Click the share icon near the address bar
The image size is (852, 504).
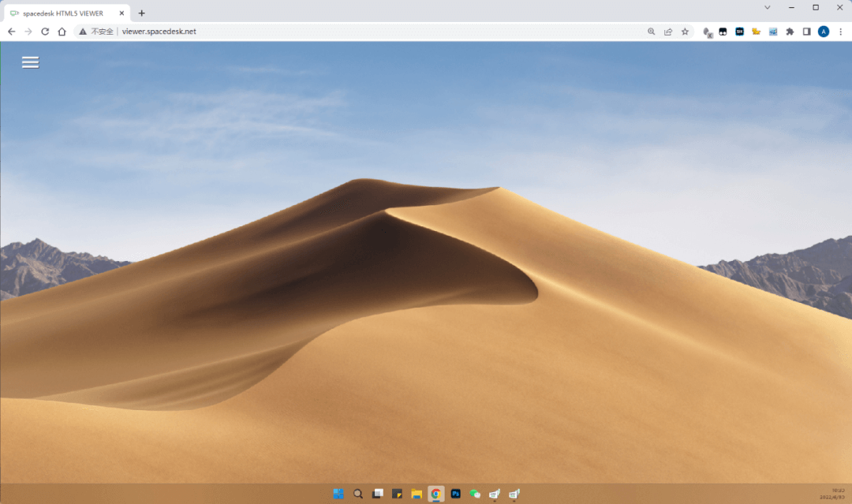tap(668, 32)
